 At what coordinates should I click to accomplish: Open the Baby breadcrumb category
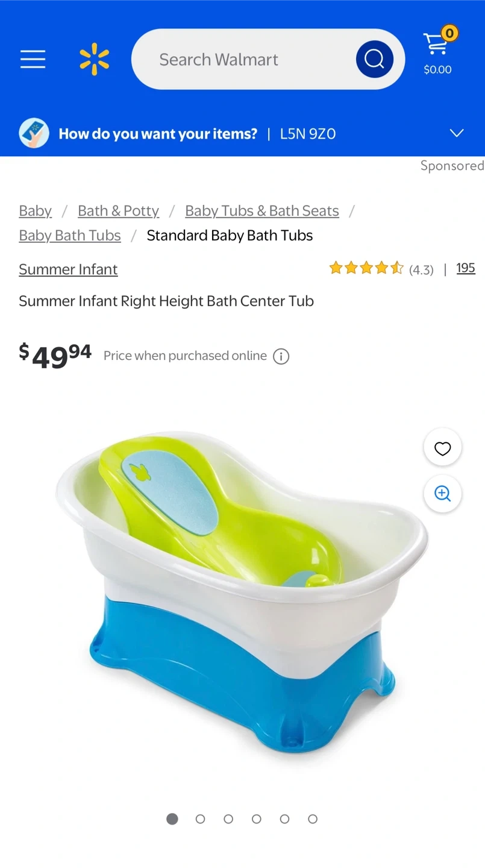pos(35,211)
